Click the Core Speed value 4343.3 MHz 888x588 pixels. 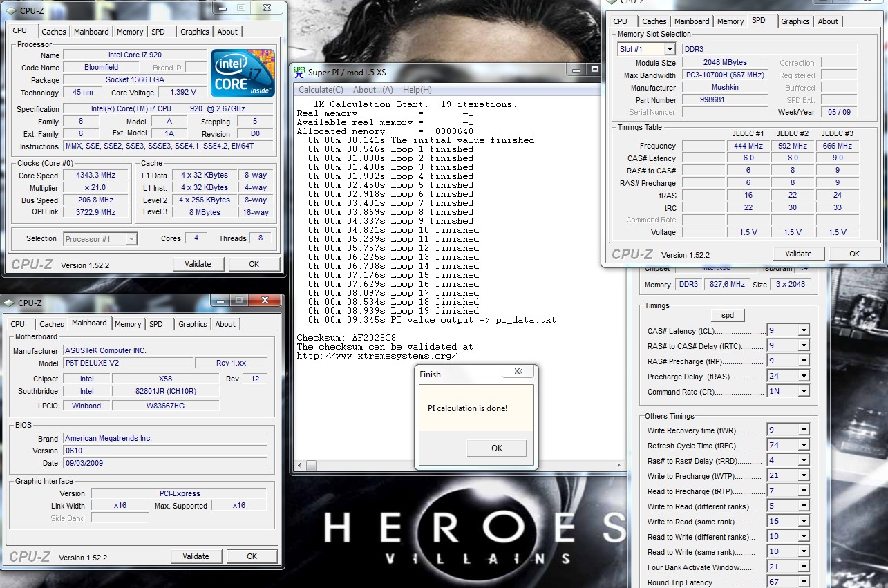(x=95, y=176)
